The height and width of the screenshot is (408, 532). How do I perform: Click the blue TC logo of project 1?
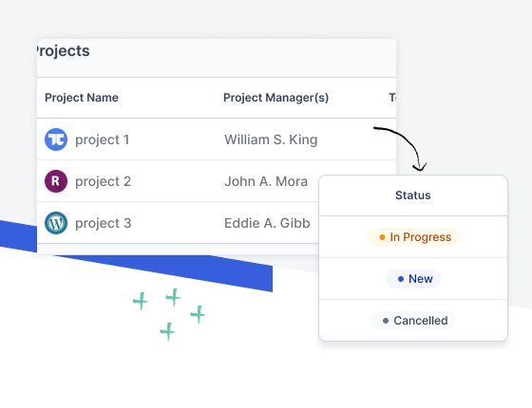coord(56,139)
